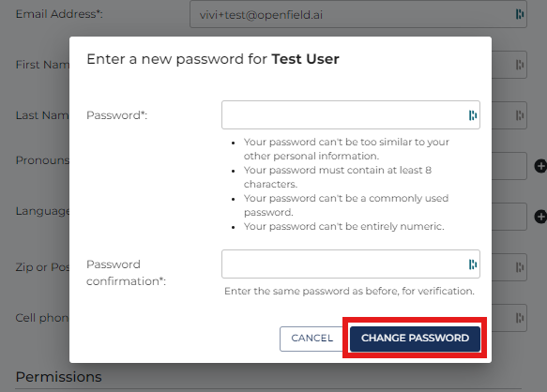Click password manager icon in First Name field
This screenshot has width=547, height=392.
point(520,65)
